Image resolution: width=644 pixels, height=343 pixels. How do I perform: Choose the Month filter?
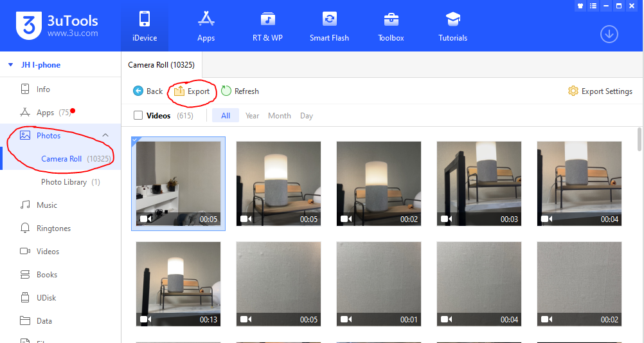click(x=280, y=116)
